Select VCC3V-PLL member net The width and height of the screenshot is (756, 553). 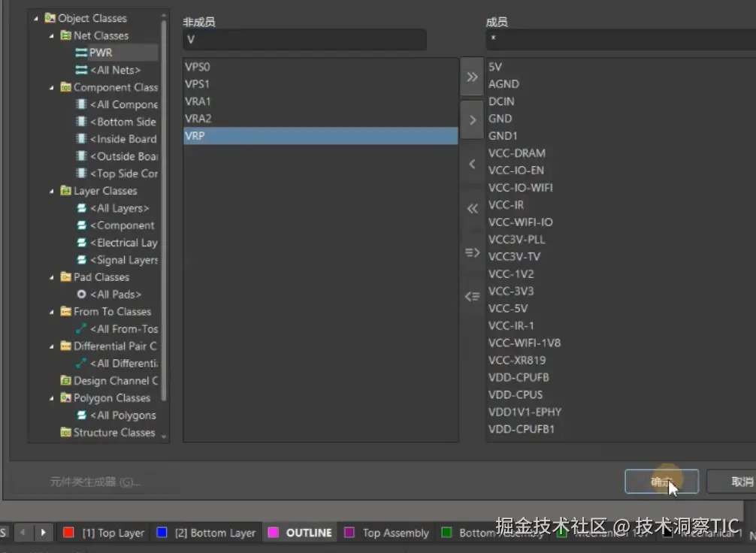pos(517,240)
